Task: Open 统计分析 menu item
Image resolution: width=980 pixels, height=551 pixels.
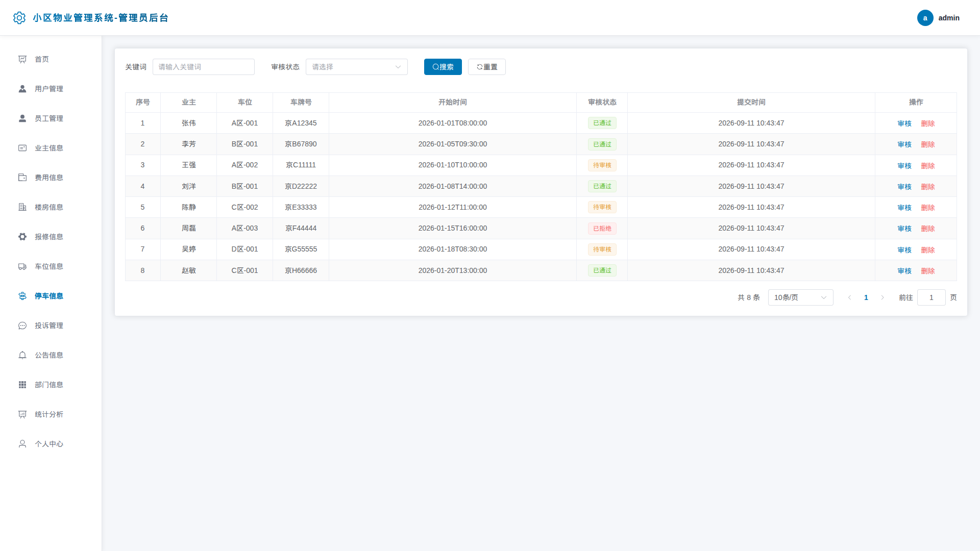Action: pyautogui.click(x=51, y=414)
